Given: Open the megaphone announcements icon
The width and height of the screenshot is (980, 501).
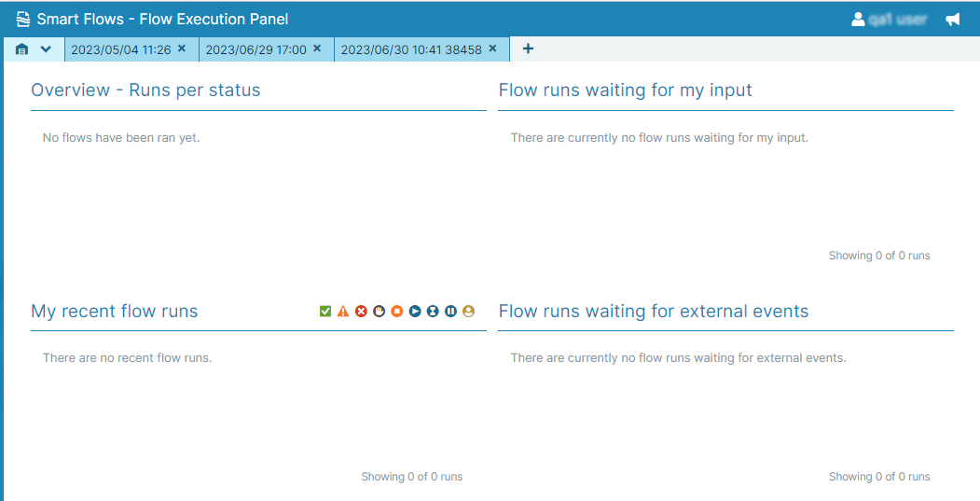Looking at the screenshot, I should [x=952, y=20].
